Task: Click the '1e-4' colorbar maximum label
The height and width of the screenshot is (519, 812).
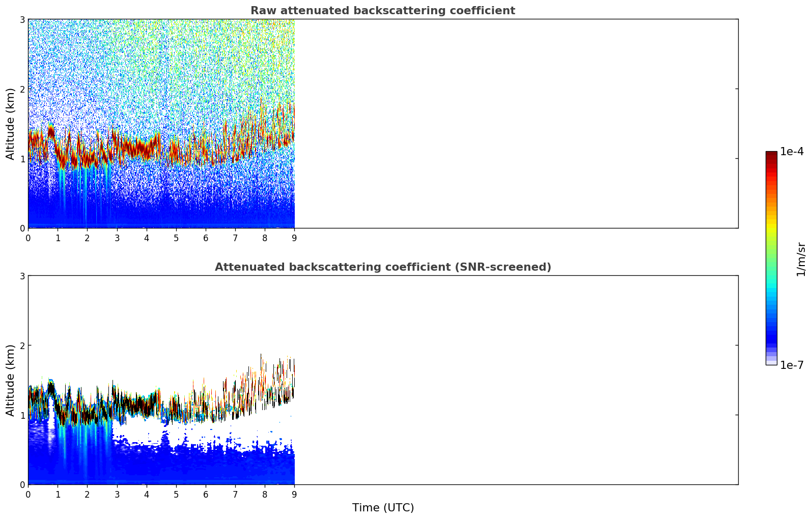Action: tap(792, 152)
